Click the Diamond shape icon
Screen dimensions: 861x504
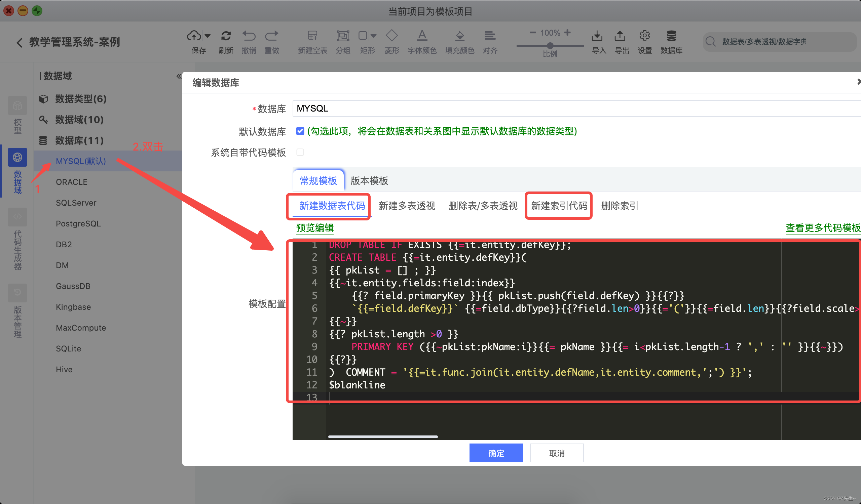pos(391,36)
